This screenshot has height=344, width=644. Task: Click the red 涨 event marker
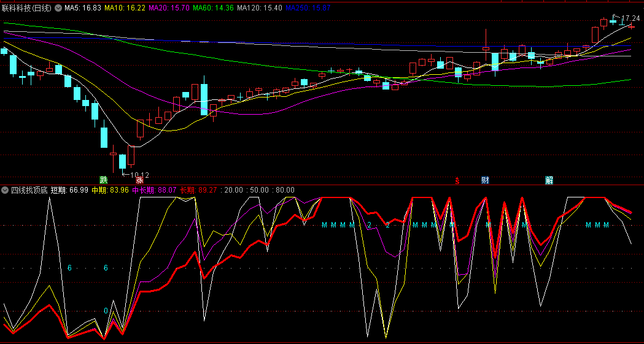pos(139,180)
